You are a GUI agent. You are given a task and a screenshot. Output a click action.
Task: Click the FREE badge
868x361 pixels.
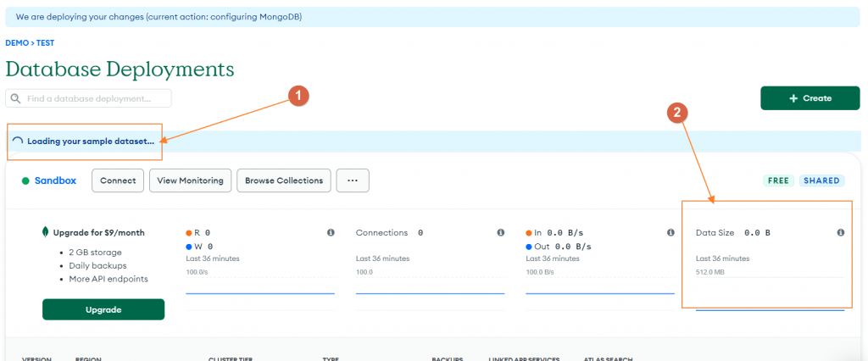pos(778,180)
